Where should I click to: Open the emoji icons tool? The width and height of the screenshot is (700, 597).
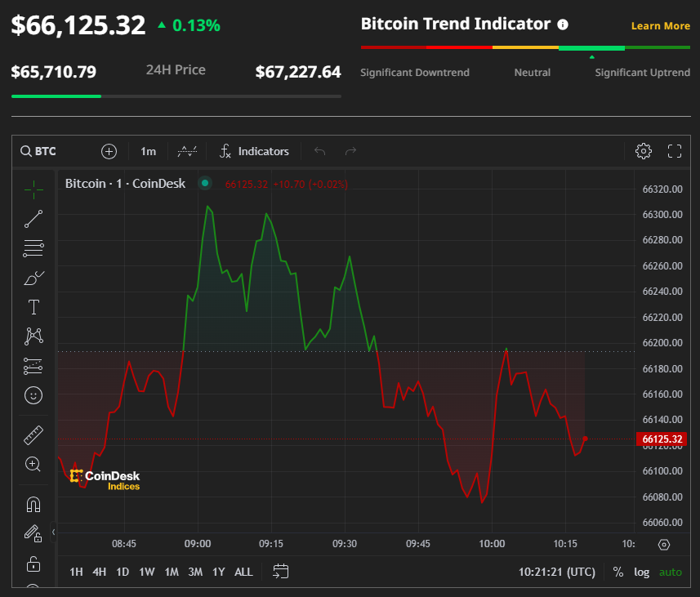click(33, 395)
